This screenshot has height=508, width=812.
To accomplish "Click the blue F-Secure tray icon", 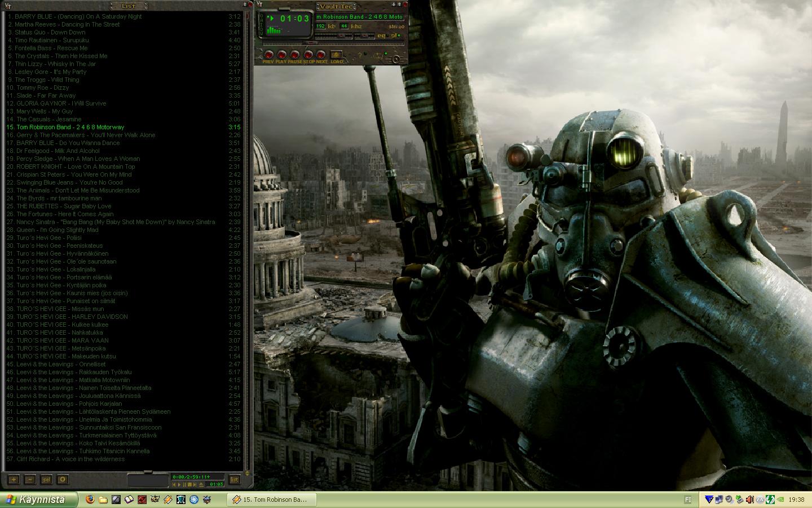I will [709, 500].
